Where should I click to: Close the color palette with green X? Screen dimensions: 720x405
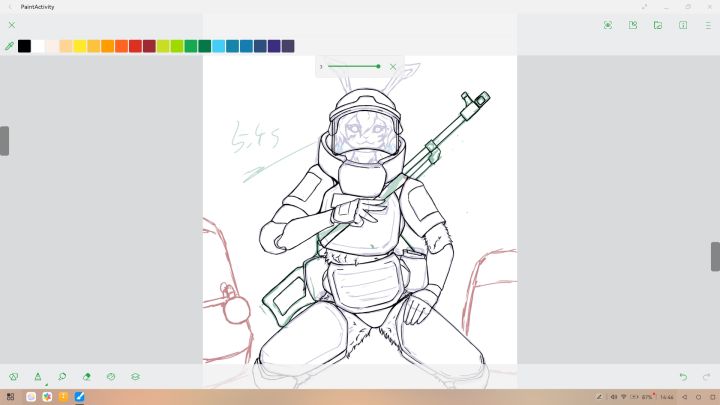(12, 25)
